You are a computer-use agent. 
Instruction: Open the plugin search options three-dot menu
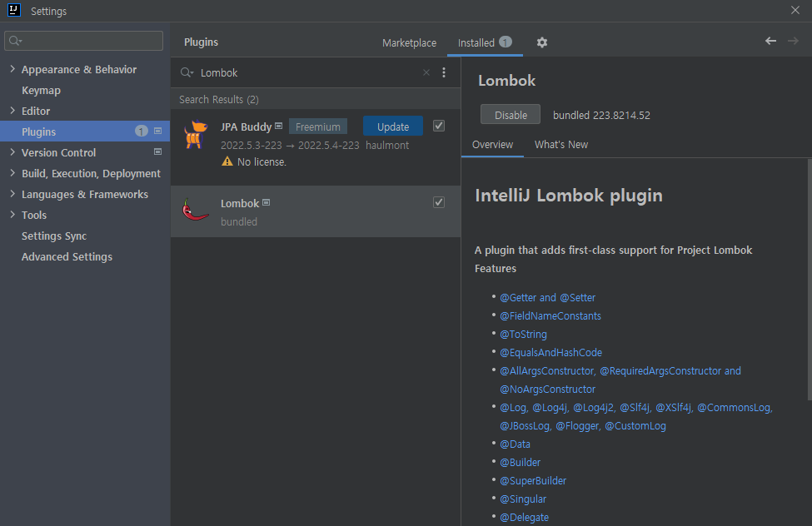[444, 72]
